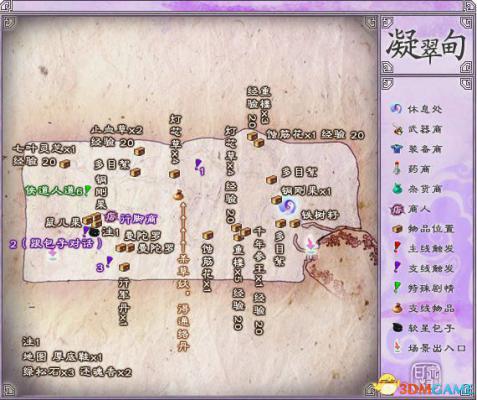Click the left scene exit marker below marker 2

click(x=52, y=255)
